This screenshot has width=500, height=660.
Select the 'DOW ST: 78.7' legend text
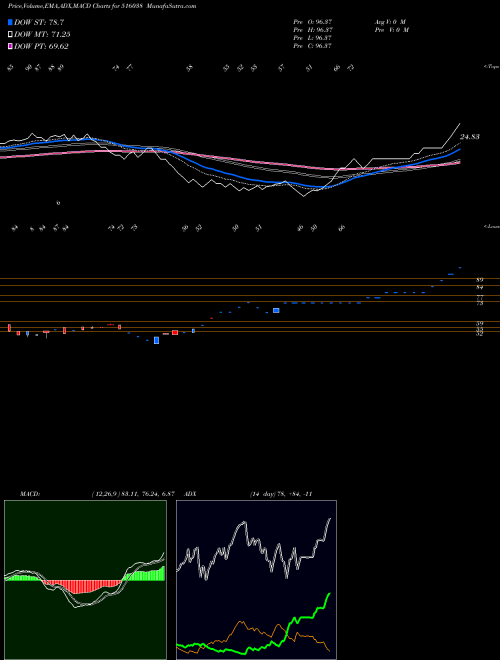[x=39, y=22]
